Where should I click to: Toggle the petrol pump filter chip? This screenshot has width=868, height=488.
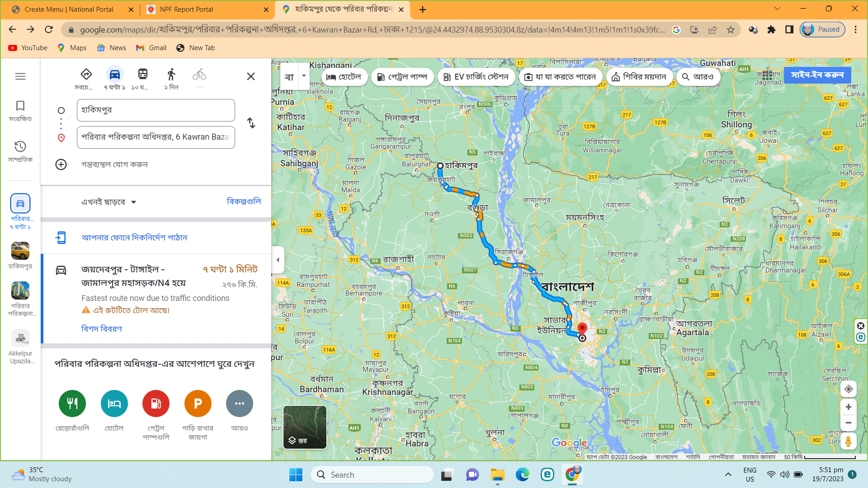pos(402,77)
